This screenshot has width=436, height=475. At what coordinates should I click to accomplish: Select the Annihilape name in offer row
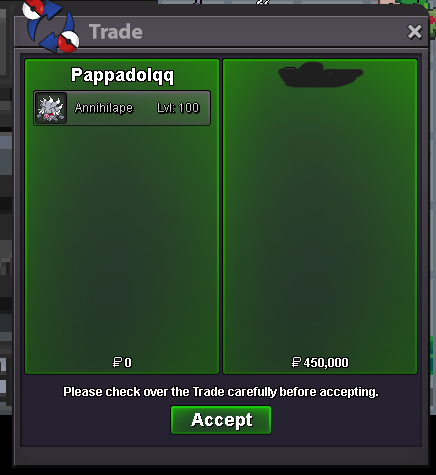(x=104, y=108)
